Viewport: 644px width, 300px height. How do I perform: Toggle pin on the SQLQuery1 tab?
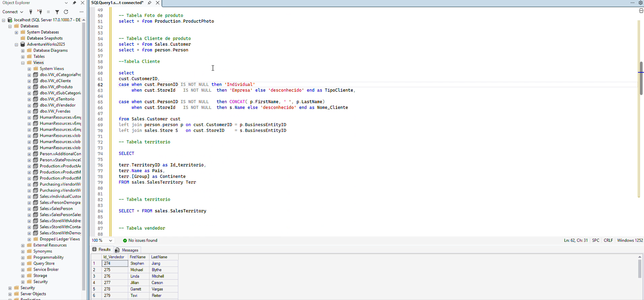(x=149, y=3)
